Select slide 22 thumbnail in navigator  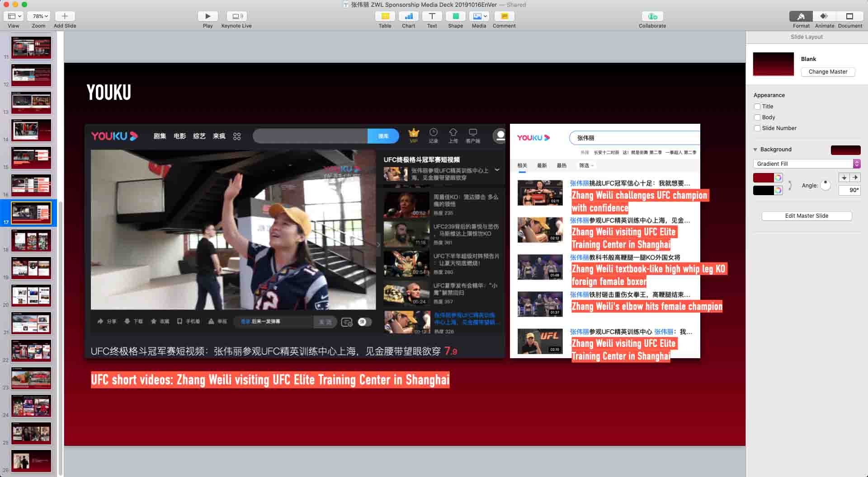pyautogui.click(x=31, y=351)
